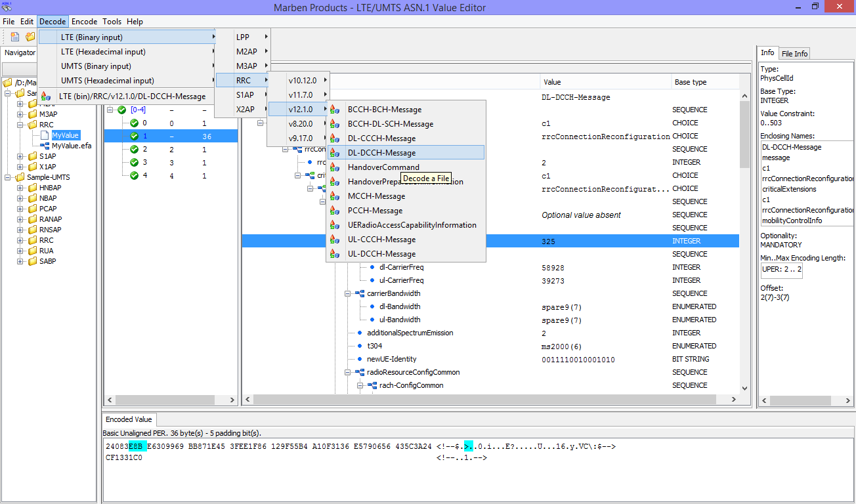856x504 pixels.
Task: Expand the X1AP folder node
Action: 20,167
